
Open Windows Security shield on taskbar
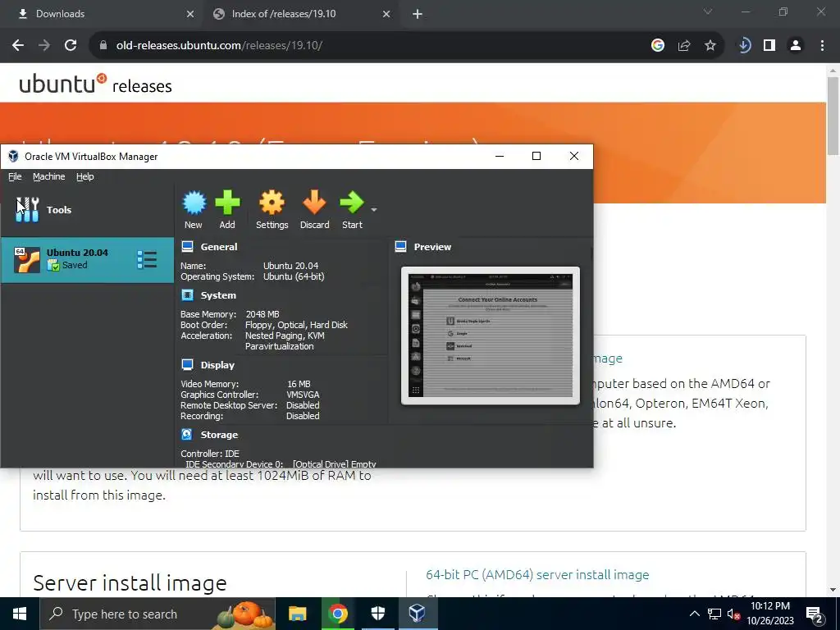377,614
